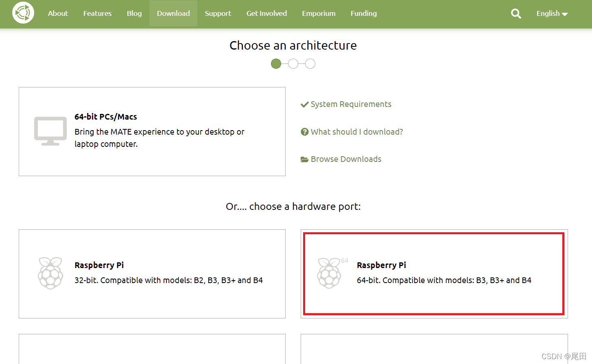Open the Funding menu item
Viewport: 592px width, 364px height.
click(364, 13)
